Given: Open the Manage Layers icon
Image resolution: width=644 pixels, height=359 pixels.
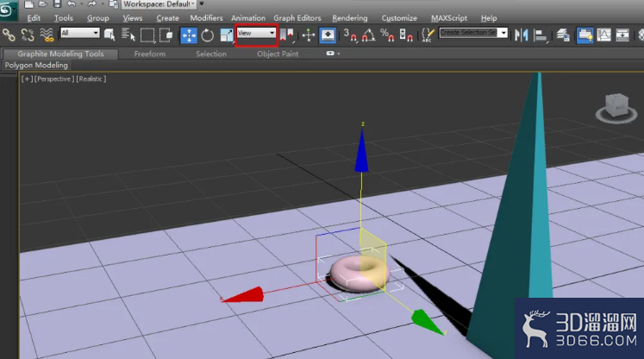Looking at the screenshot, I should click(x=563, y=35).
